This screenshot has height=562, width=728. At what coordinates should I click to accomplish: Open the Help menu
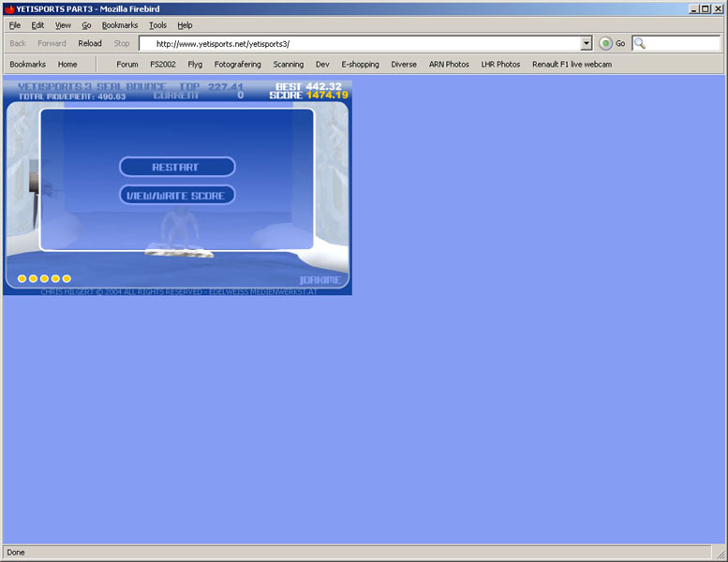[185, 25]
